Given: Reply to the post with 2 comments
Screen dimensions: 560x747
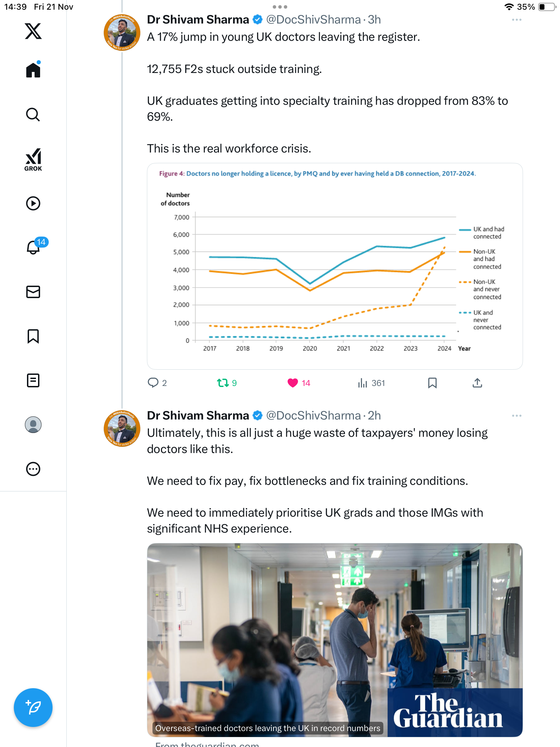Looking at the screenshot, I should tap(153, 383).
